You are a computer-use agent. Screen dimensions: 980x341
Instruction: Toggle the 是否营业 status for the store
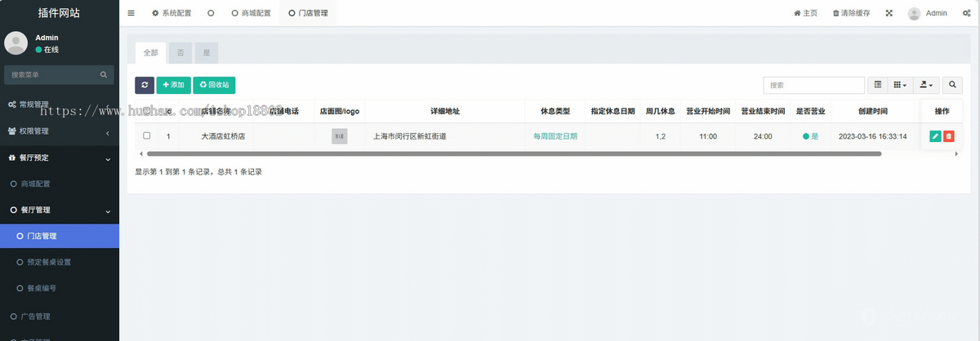[810, 136]
